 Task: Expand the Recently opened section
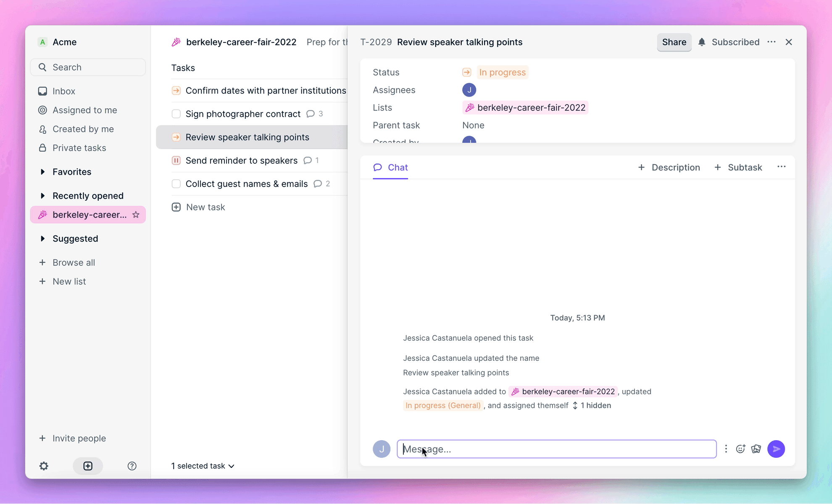[42, 196]
